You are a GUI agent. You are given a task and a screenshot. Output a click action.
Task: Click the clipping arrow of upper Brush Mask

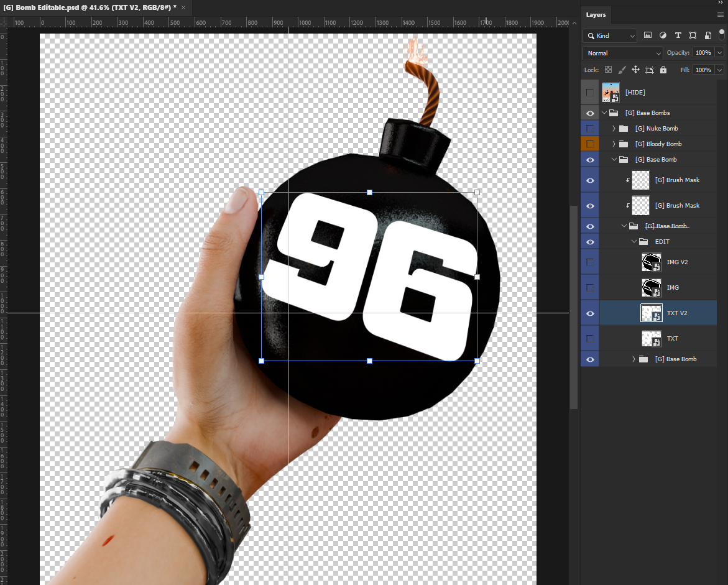628,180
